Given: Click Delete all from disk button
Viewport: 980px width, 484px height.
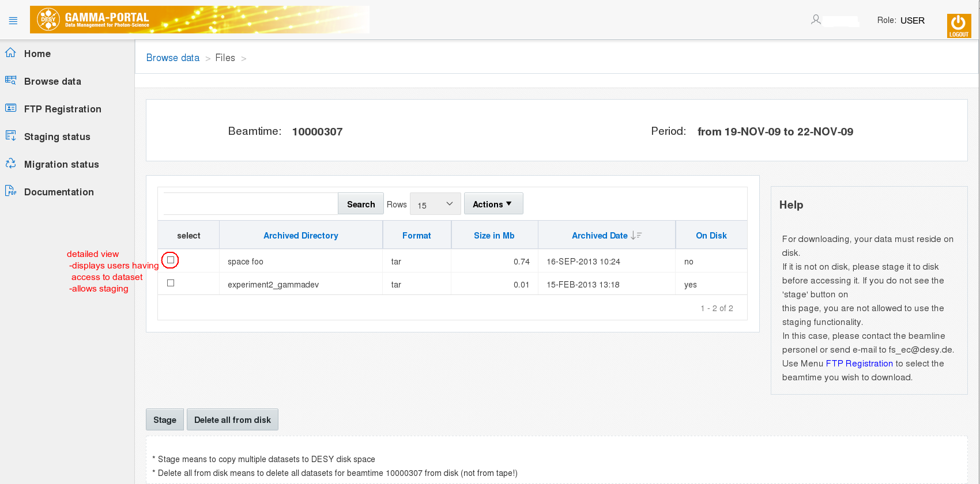Looking at the screenshot, I should (232, 420).
